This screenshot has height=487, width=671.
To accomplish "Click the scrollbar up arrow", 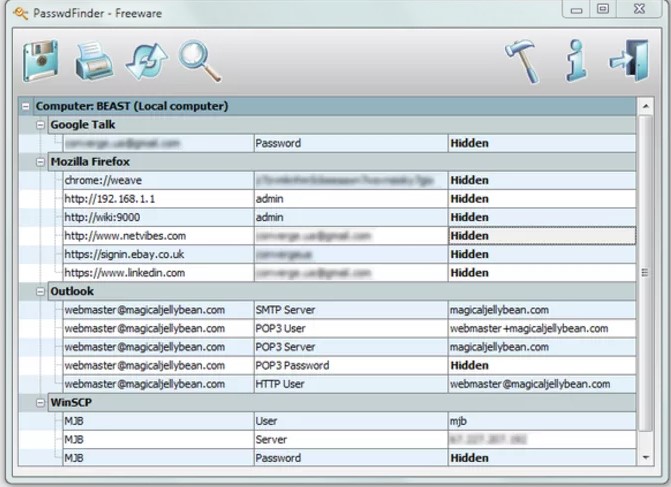I will [x=645, y=106].
